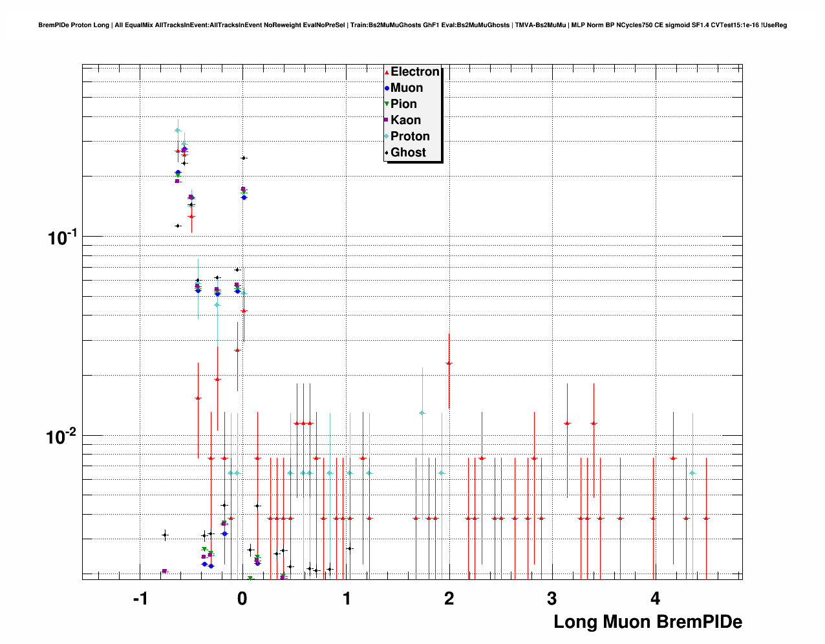Select the x-axis tick label 4
The height and width of the screenshot is (644, 825).
(x=655, y=599)
